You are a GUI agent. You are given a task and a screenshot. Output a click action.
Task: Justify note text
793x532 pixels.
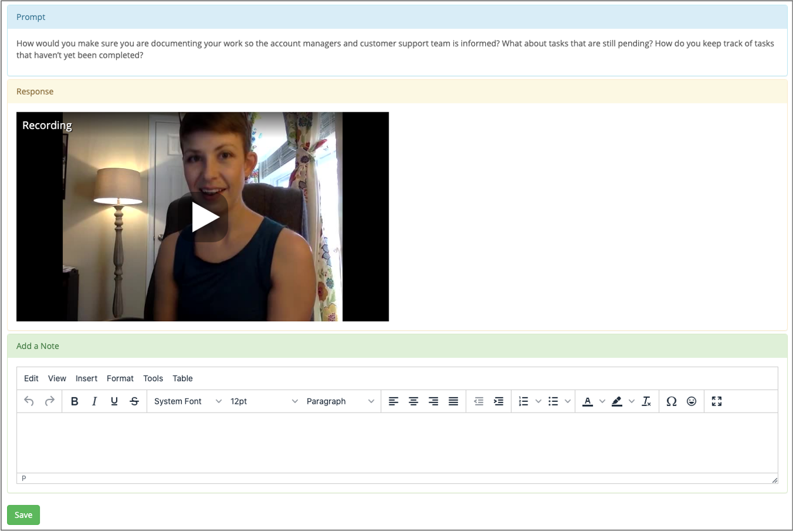(453, 401)
